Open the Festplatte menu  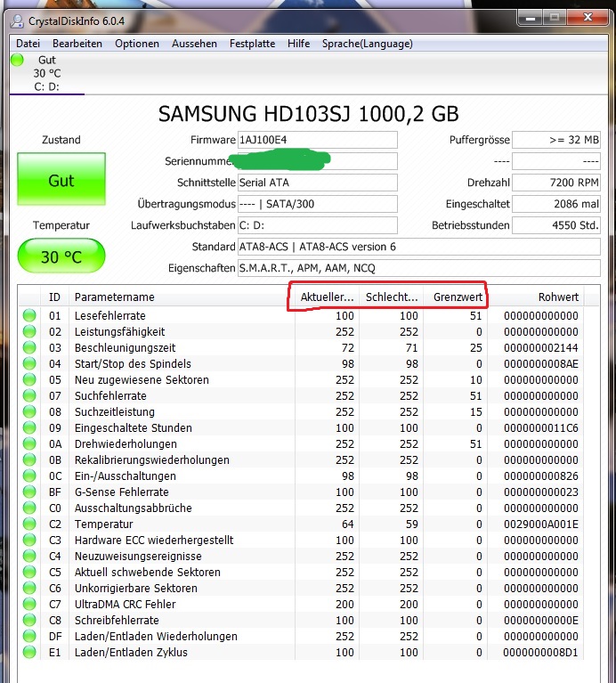pos(252,44)
